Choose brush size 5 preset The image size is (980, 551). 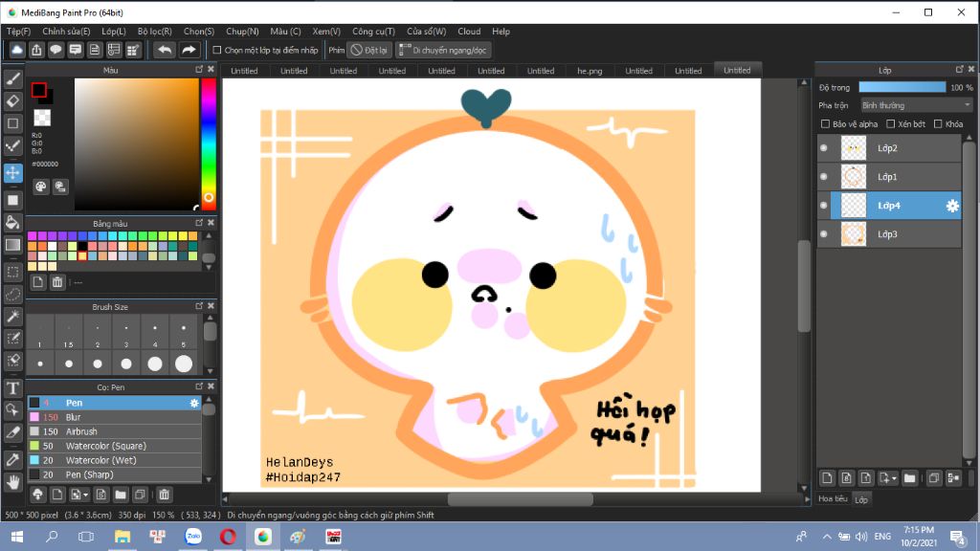coord(183,333)
